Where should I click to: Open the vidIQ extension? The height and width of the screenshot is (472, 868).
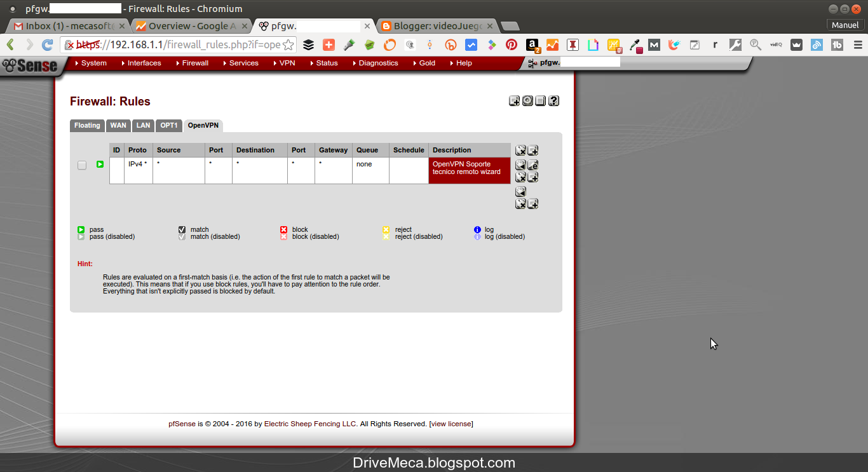(x=776, y=44)
